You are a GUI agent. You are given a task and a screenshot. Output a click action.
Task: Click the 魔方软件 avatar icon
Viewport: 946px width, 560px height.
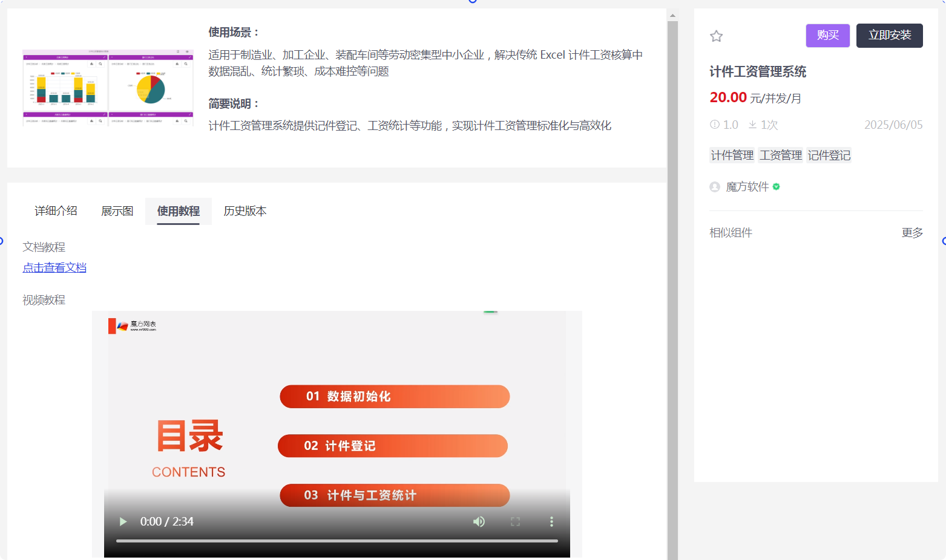pos(714,187)
